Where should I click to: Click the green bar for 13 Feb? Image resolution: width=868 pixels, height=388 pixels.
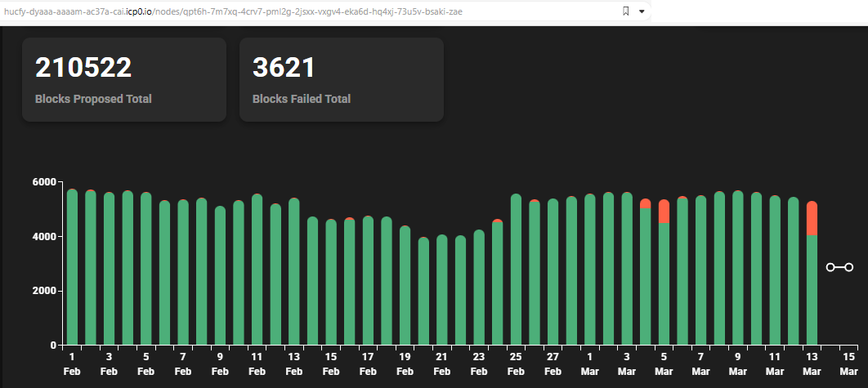pos(294,272)
